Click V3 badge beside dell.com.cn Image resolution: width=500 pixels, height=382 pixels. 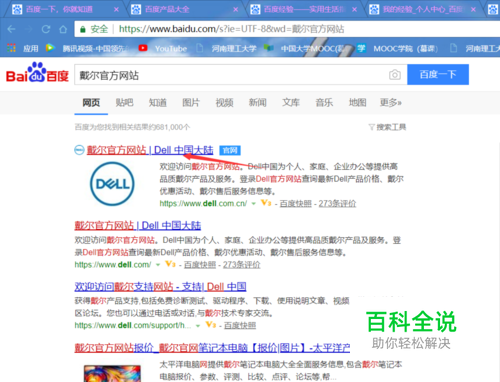(266, 203)
